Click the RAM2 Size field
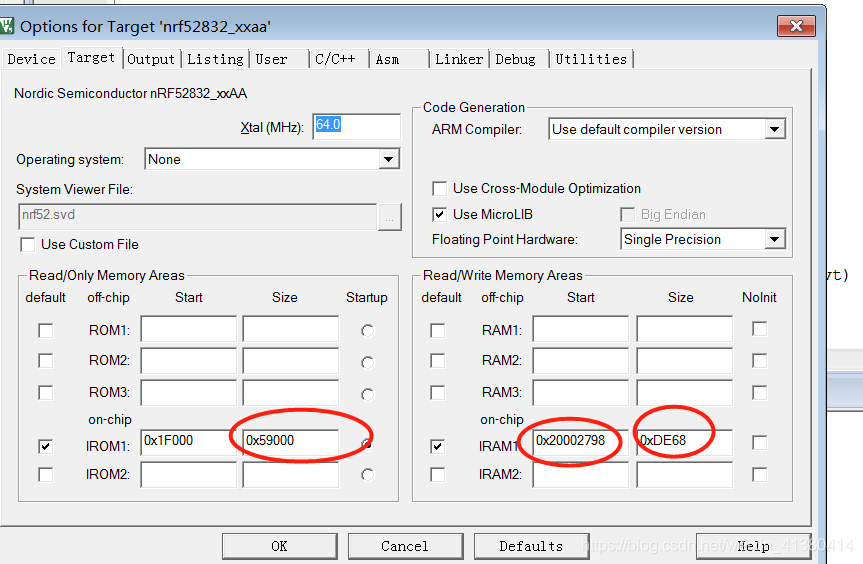 pos(685,361)
